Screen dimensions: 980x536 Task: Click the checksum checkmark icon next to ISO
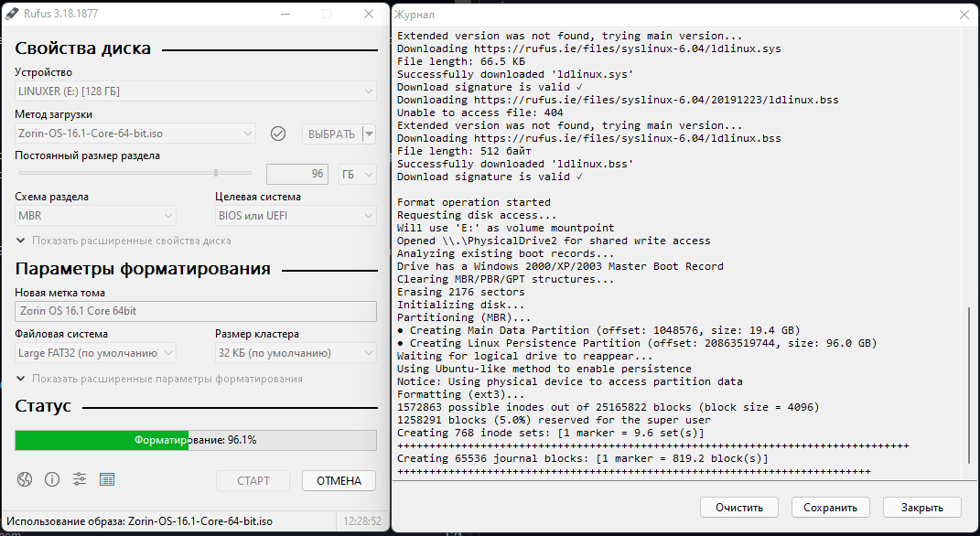(x=278, y=134)
